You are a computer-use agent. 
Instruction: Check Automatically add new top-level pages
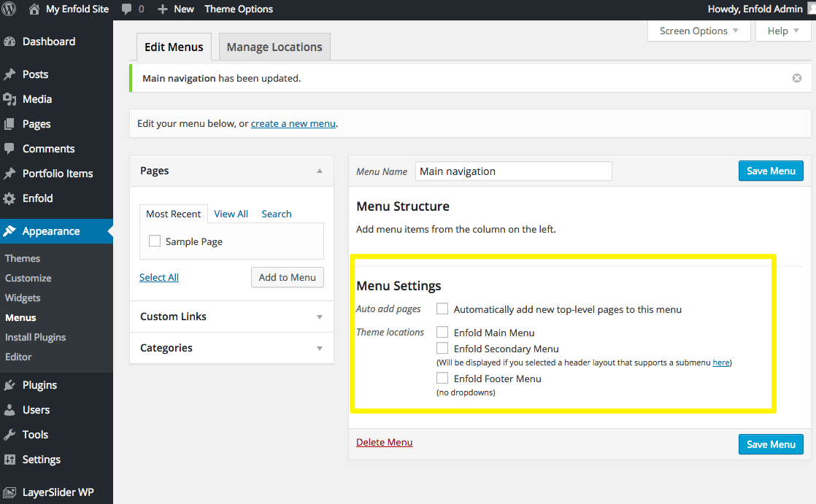[442, 309]
